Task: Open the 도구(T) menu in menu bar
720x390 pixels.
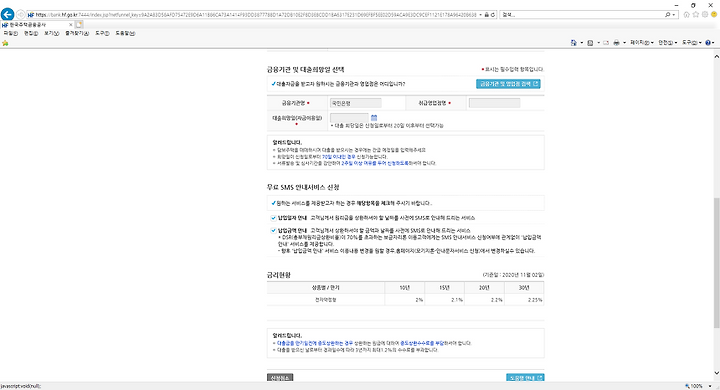Action: (102, 34)
